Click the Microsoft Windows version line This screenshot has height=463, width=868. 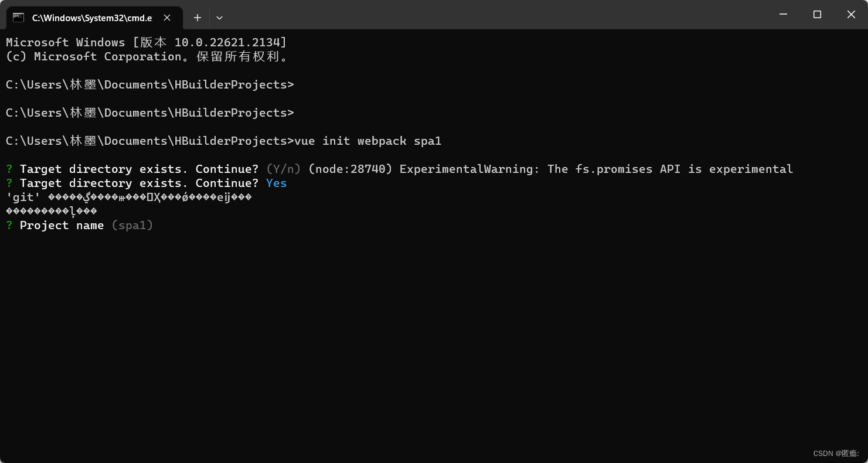[146, 42]
